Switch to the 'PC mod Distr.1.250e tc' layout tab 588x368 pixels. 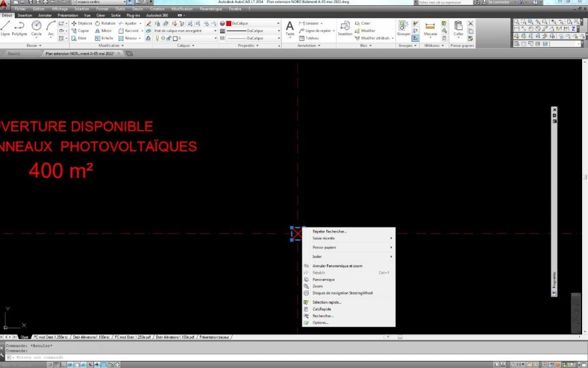coord(51,337)
